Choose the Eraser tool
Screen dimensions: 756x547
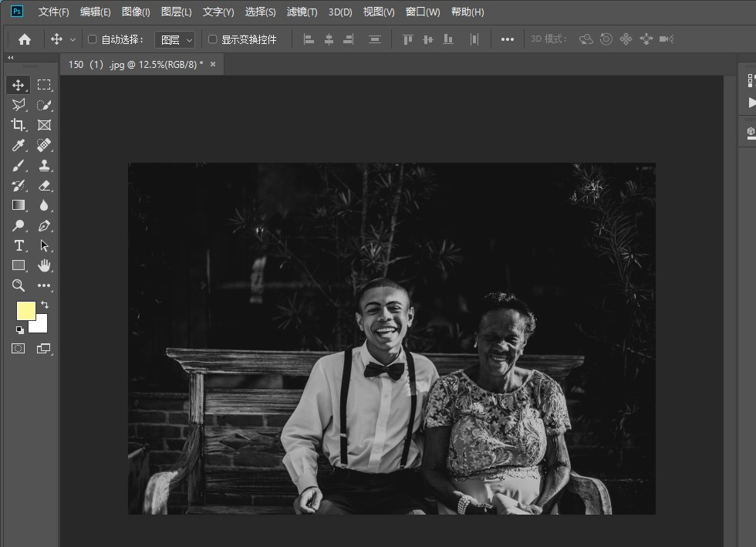tap(44, 185)
